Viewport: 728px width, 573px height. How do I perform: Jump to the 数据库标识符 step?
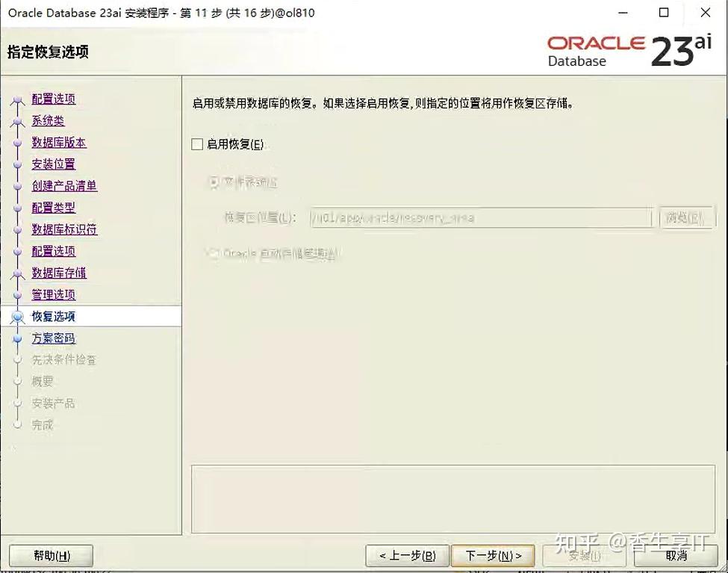(x=63, y=229)
